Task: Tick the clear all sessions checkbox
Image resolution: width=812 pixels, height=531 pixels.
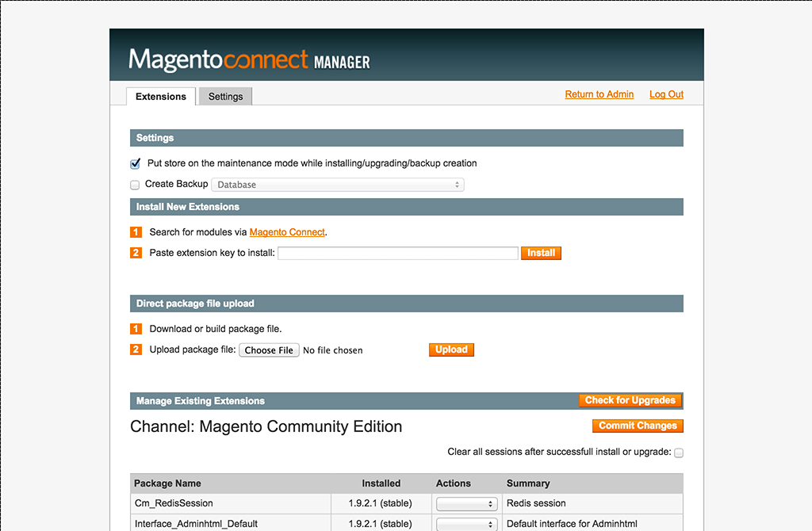Action: 679,453
